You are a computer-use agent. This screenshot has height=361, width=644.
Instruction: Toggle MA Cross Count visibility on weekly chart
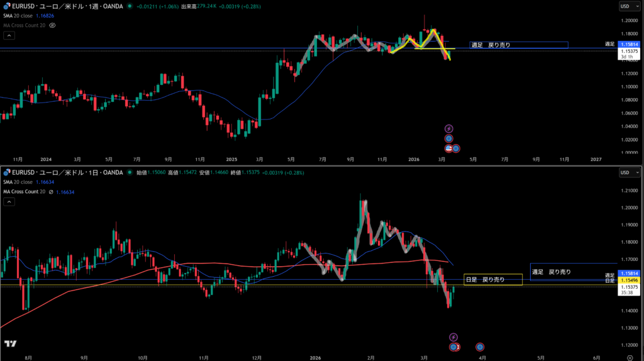tap(53, 25)
